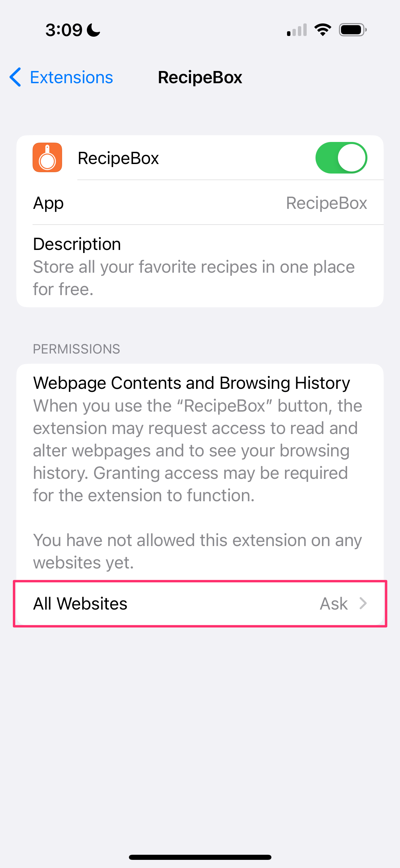Tap the orange RecipeBox app icon
400x868 pixels.
[x=47, y=158]
